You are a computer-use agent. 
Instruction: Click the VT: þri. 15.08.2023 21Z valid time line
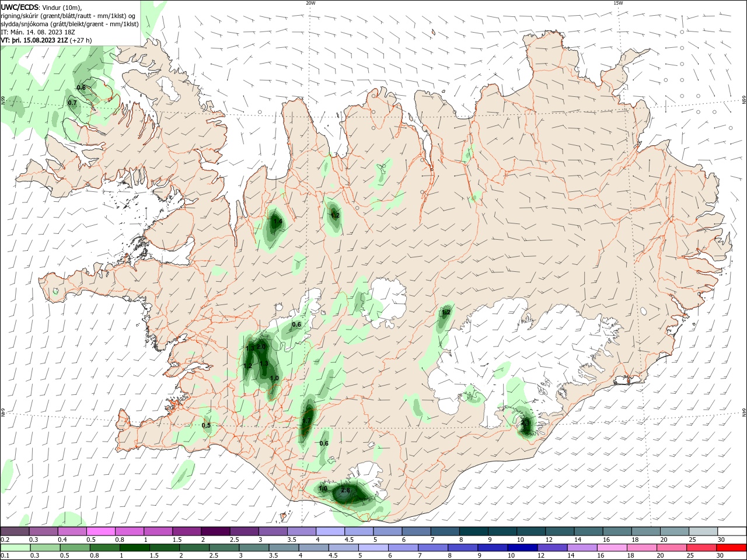[x=34, y=40]
